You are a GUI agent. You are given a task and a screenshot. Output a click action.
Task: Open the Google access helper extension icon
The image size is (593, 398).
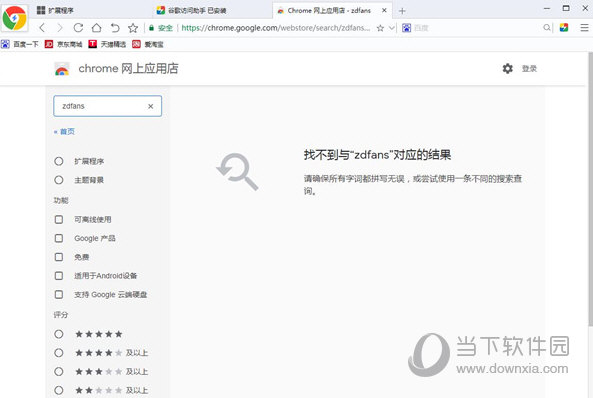(564, 28)
